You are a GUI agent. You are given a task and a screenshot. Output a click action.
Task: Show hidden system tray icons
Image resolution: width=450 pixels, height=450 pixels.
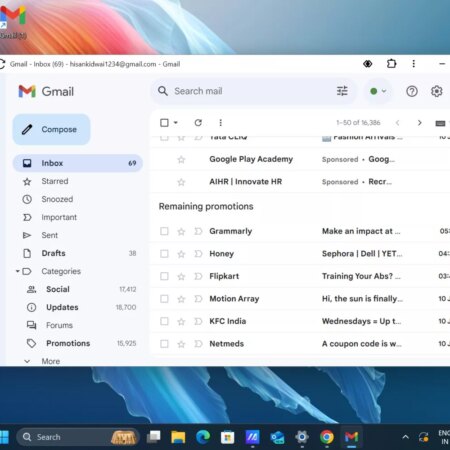[405, 437]
